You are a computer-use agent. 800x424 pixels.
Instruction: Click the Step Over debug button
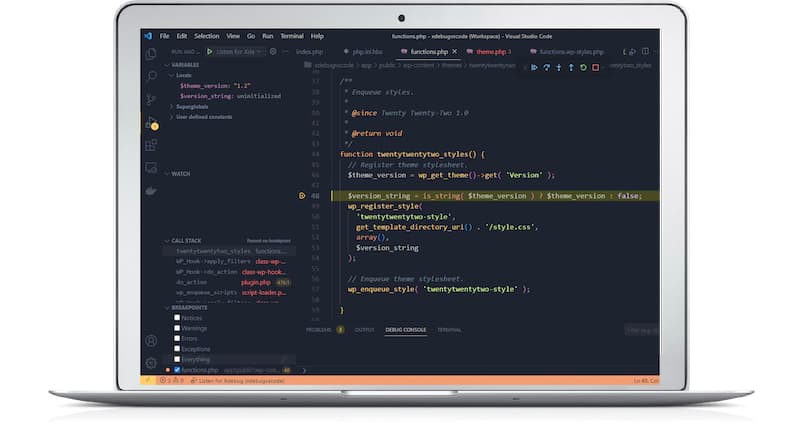click(x=547, y=68)
